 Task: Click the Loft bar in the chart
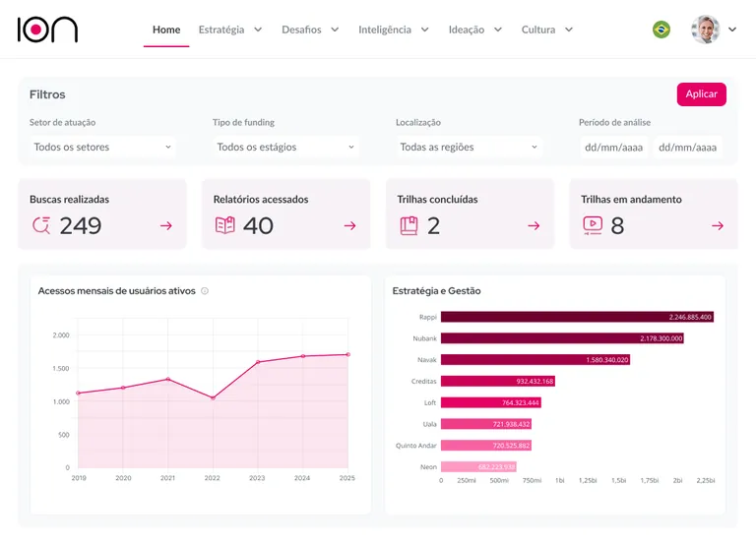coord(491,402)
